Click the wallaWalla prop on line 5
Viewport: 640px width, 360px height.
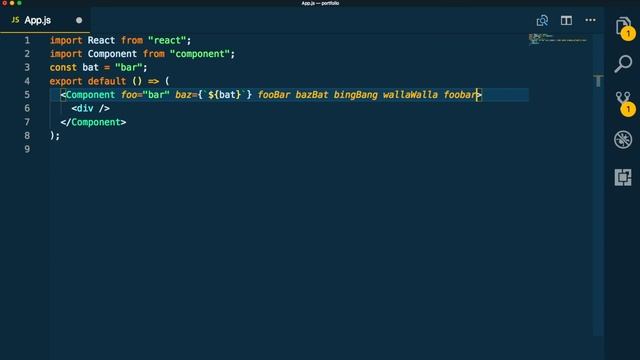tap(410, 95)
